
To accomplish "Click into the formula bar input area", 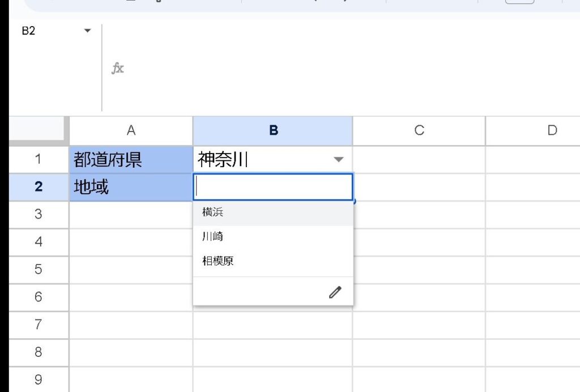I will coord(340,69).
